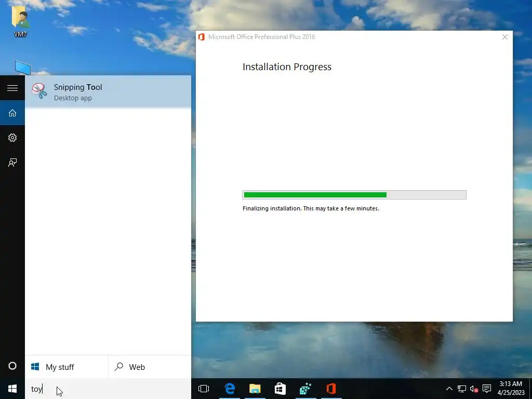The height and width of the screenshot is (399, 532).
Task: Click the search box containing 'toy'
Action: click(108, 389)
